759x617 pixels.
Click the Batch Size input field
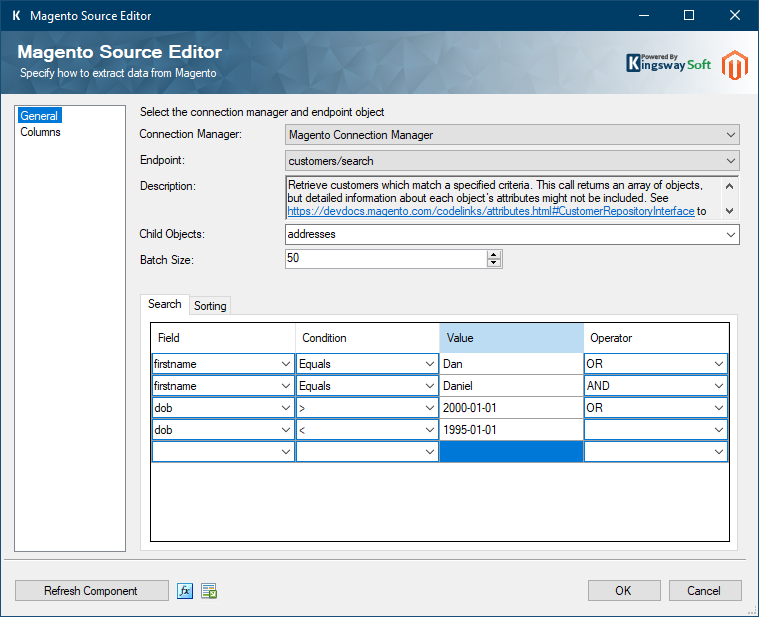point(386,259)
